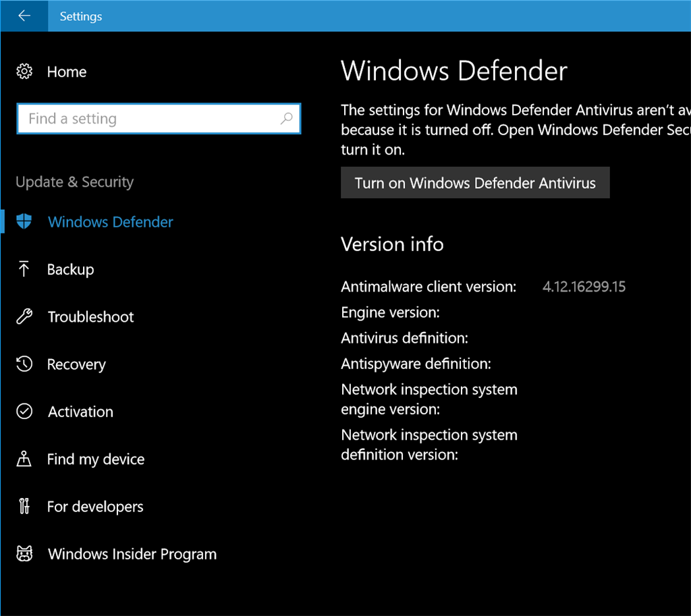
Task: Open the Backup settings page
Action: [x=70, y=269]
